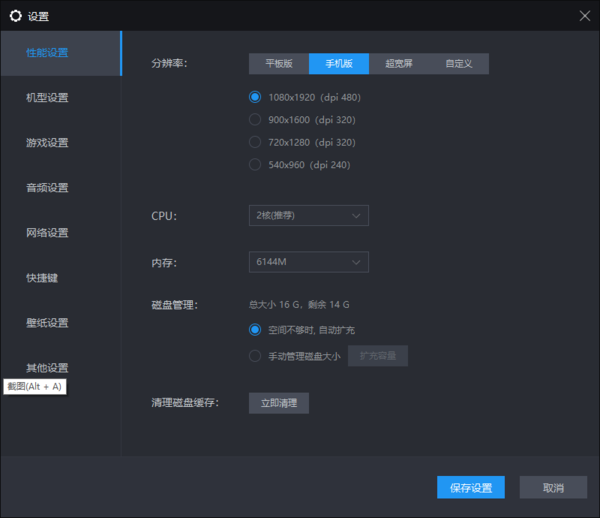Select 快捷键 in the sidebar
The height and width of the screenshot is (518, 600).
click(42, 278)
